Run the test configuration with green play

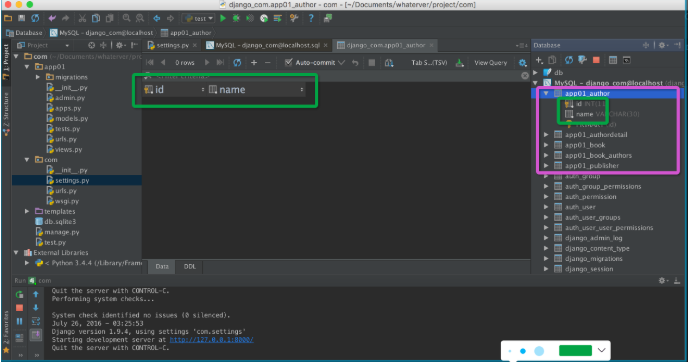223,18
